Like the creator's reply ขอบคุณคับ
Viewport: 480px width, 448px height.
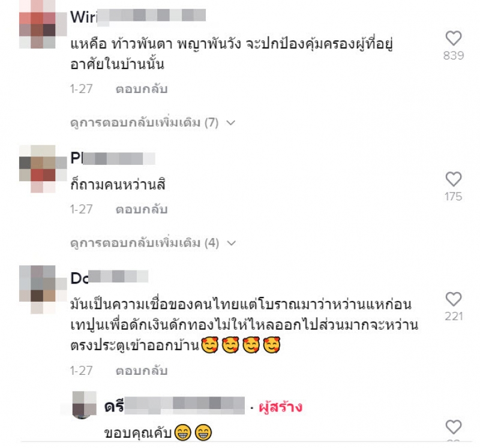click(454, 427)
